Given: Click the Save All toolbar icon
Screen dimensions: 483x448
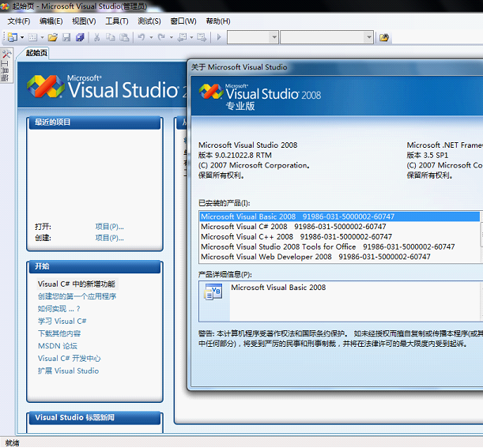Looking at the screenshot, I should click(x=80, y=38).
